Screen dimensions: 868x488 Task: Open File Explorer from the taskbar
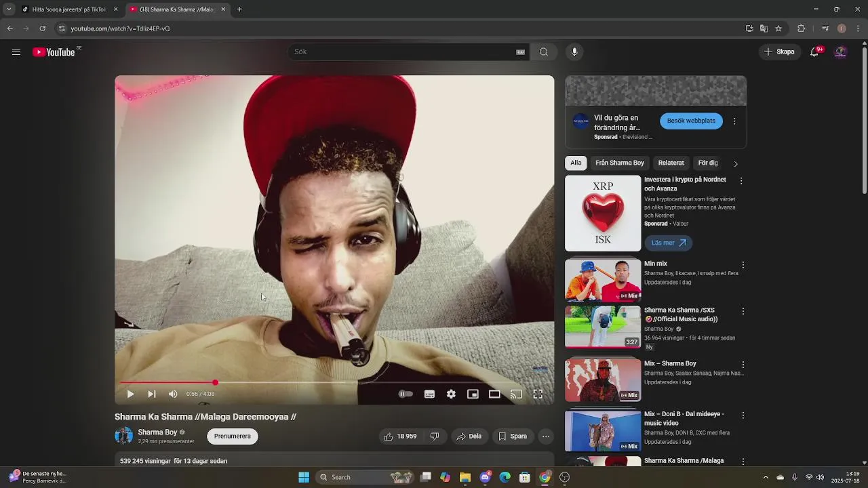pos(465,477)
